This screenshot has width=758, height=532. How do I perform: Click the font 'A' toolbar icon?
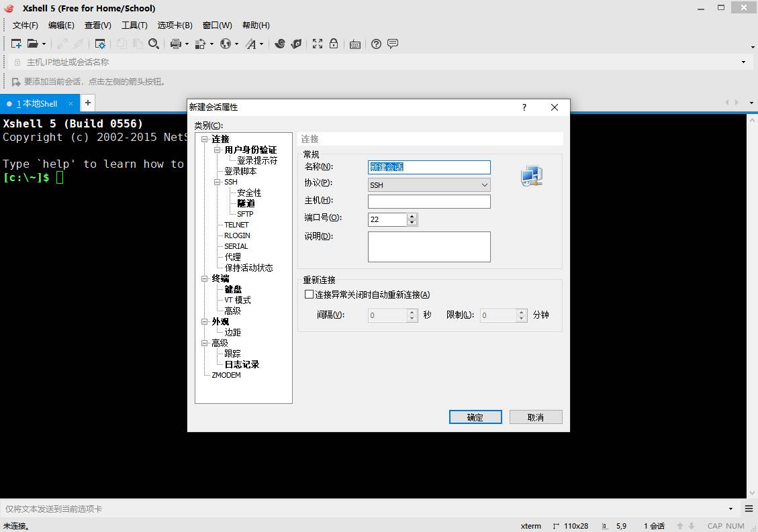pos(250,44)
